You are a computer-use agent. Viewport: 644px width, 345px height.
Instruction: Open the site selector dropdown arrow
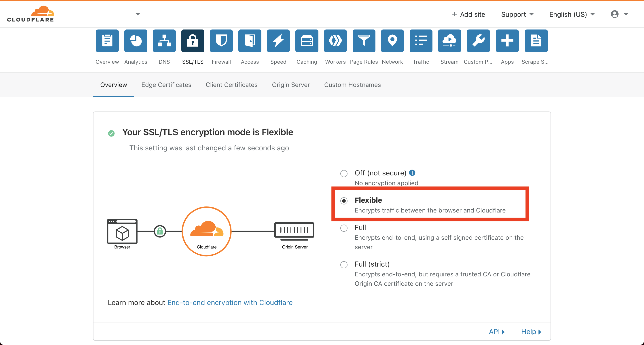coord(138,14)
